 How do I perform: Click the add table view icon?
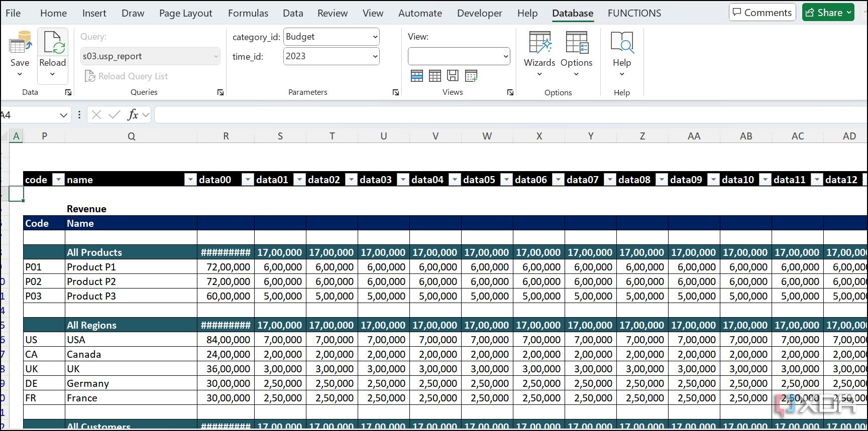coord(471,76)
